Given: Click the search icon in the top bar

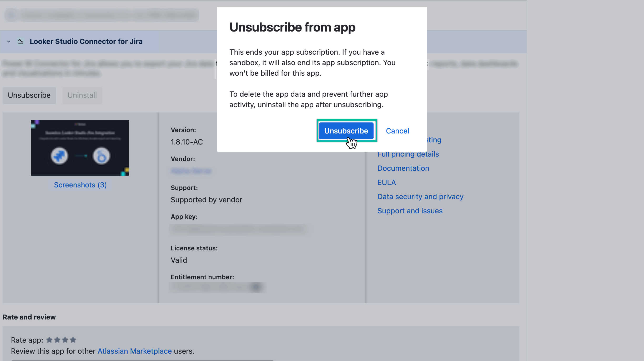Looking at the screenshot, I should point(11,15).
